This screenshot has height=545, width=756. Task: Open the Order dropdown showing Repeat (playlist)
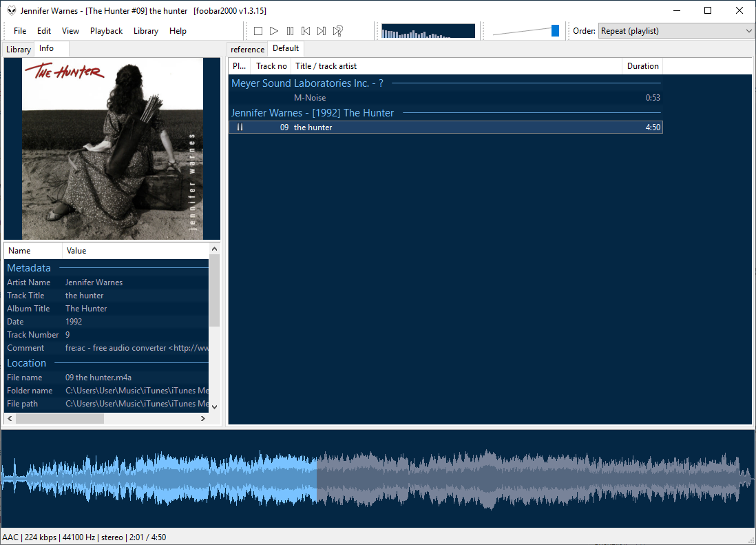click(x=676, y=31)
